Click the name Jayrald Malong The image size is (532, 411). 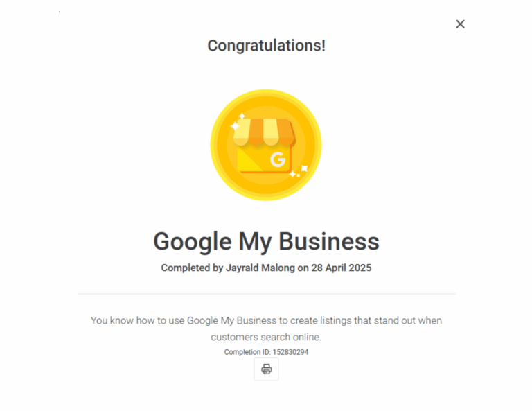(260, 268)
